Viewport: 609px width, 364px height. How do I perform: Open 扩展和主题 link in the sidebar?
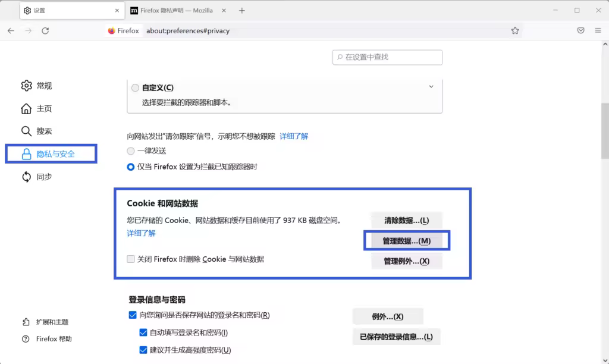click(52, 322)
